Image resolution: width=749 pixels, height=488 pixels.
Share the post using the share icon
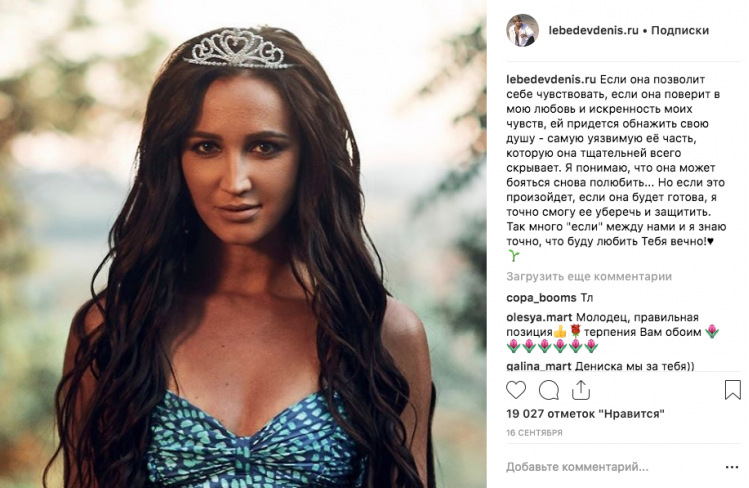[x=581, y=389]
